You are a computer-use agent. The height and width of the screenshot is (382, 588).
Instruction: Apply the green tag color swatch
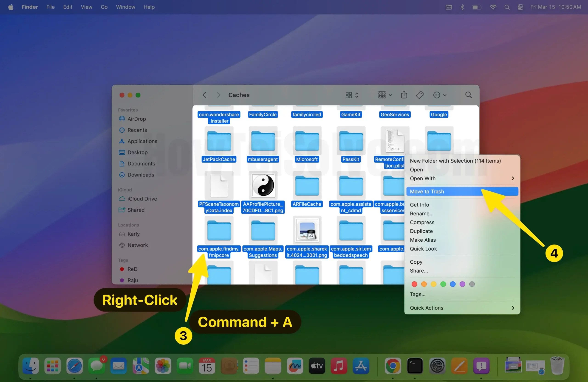(x=443, y=284)
